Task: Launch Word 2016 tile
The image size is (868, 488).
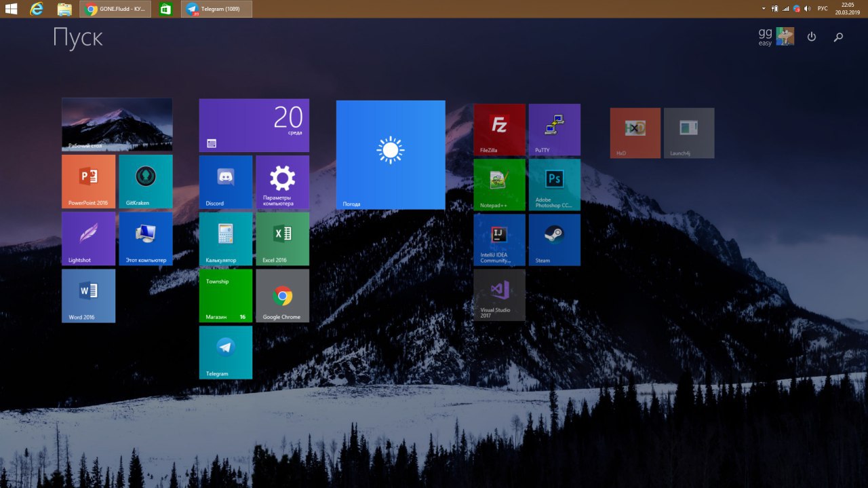Action: [88, 295]
